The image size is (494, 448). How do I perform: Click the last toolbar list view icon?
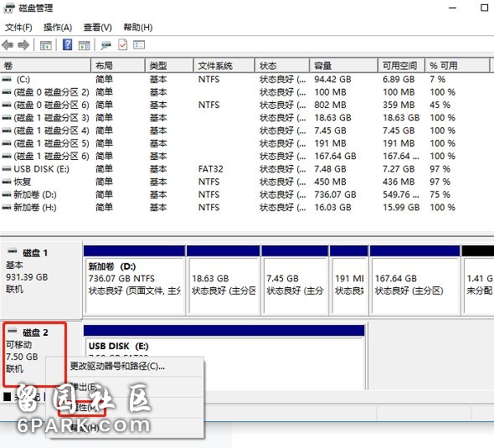point(139,45)
